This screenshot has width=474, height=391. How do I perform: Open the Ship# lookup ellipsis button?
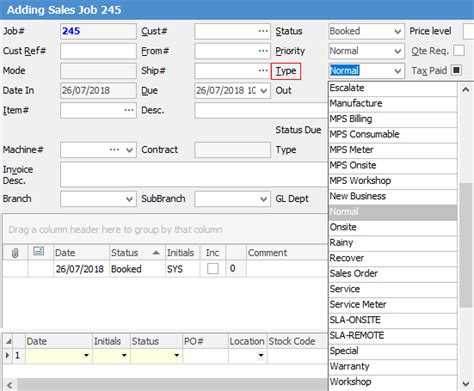263,71
